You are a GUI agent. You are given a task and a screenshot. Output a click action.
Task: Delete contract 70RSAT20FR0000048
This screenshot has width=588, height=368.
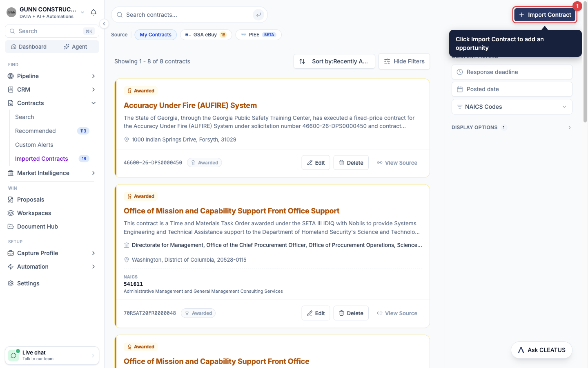tap(351, 313)
